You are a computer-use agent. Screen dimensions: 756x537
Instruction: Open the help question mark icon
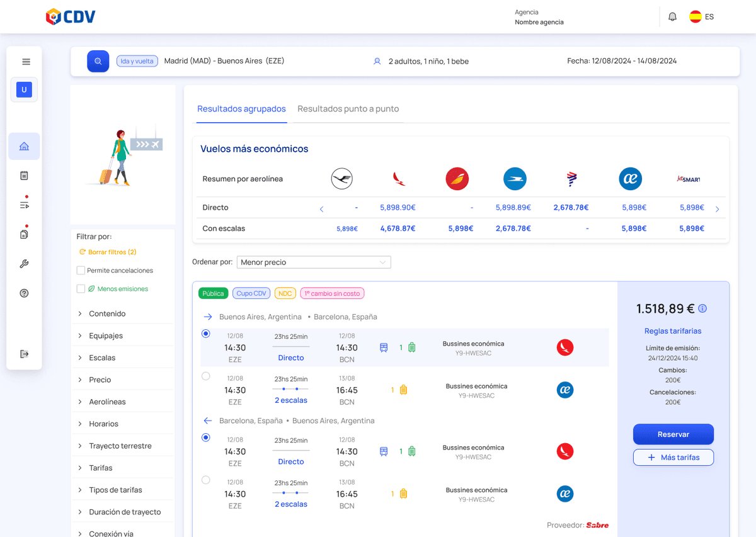click(24, 293)
